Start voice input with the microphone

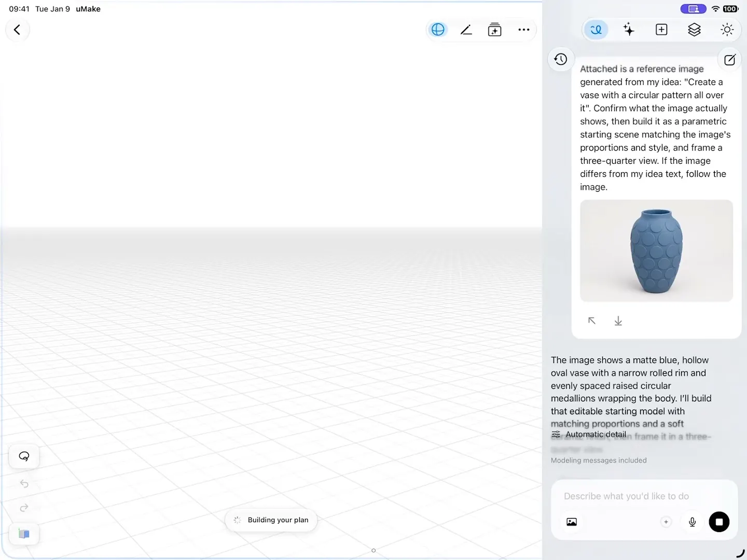coord(692,522)
